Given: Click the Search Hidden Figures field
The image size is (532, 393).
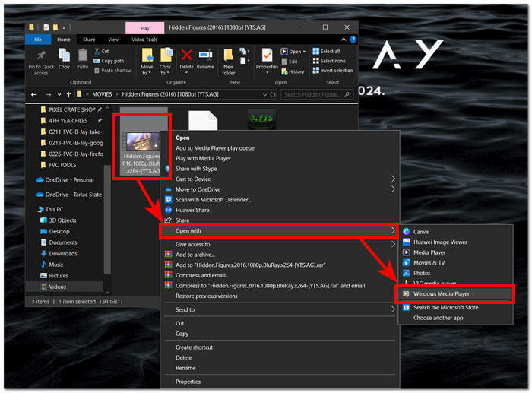Looking at the screenshot, I should pos(317,95).
